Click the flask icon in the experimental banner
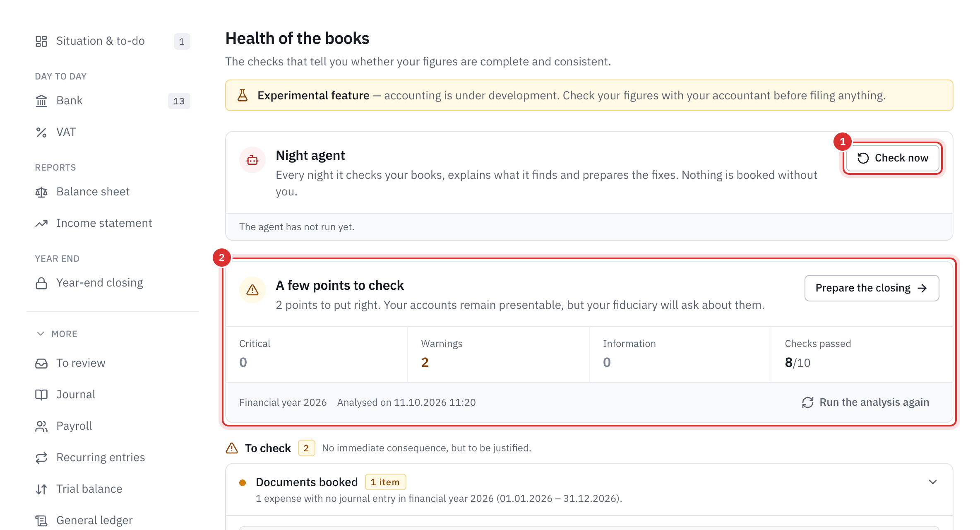Image resolution: width=980 pixels, height=530 pixels. (x=243, y=96)
